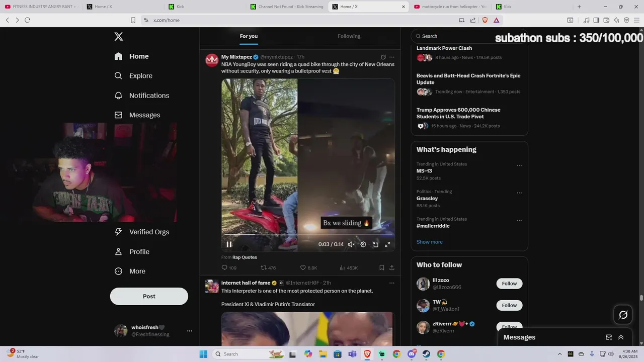Viewport: 644px width, 362px height.
Task: Open the Brave VPN shield icon
Action: pos(626,20)
